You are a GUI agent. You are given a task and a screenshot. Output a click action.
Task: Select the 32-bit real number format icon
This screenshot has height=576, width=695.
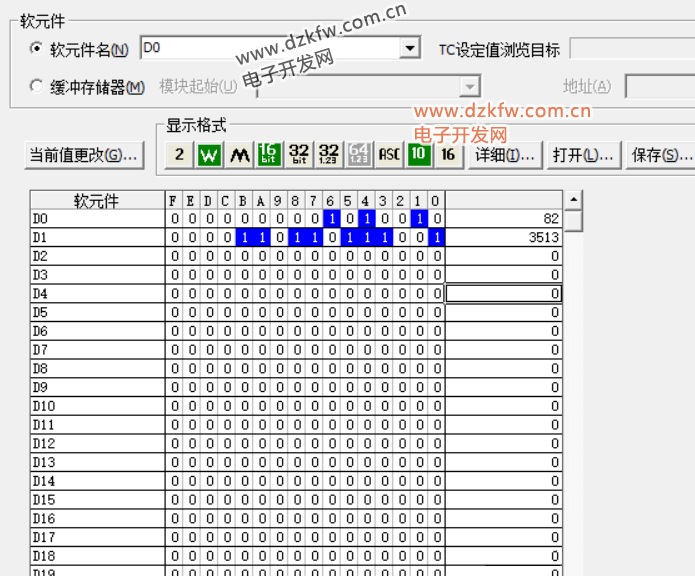point(329,154)
